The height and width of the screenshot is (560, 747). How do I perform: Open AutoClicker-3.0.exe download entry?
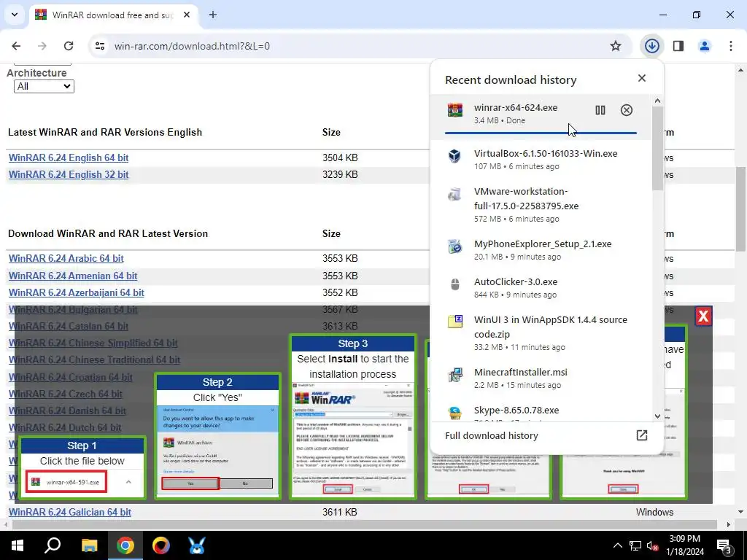541,287
